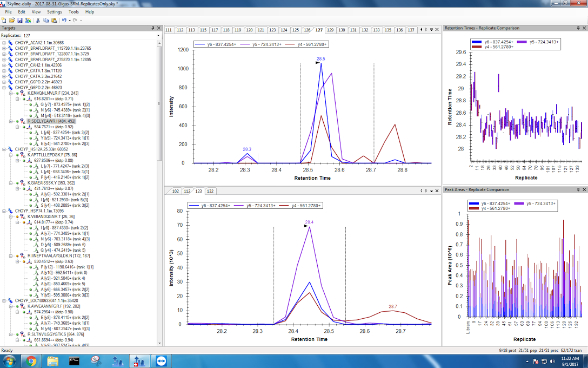Select chromatogram tab 132 in lower pane

click(x=210, y=191)
